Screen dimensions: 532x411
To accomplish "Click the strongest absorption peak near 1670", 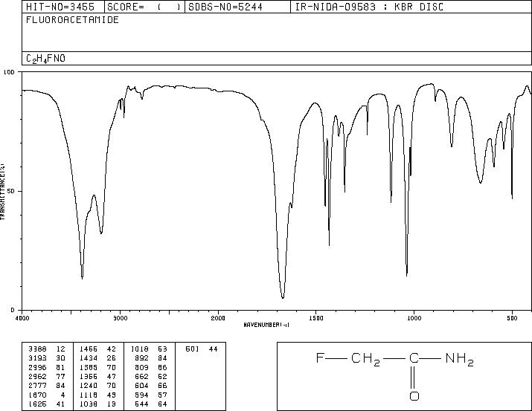I will (283, 297).
